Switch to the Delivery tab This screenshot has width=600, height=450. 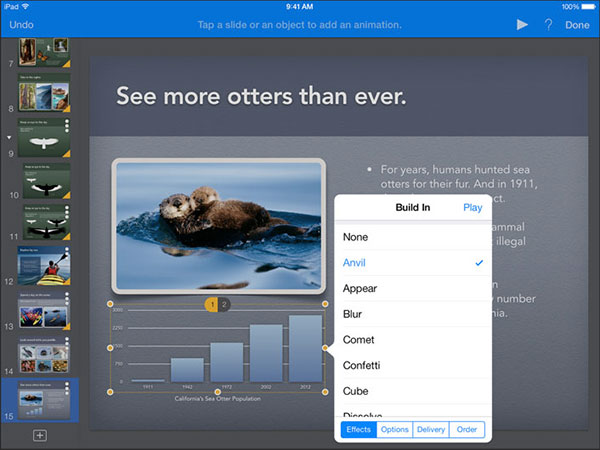coord(431,429)
